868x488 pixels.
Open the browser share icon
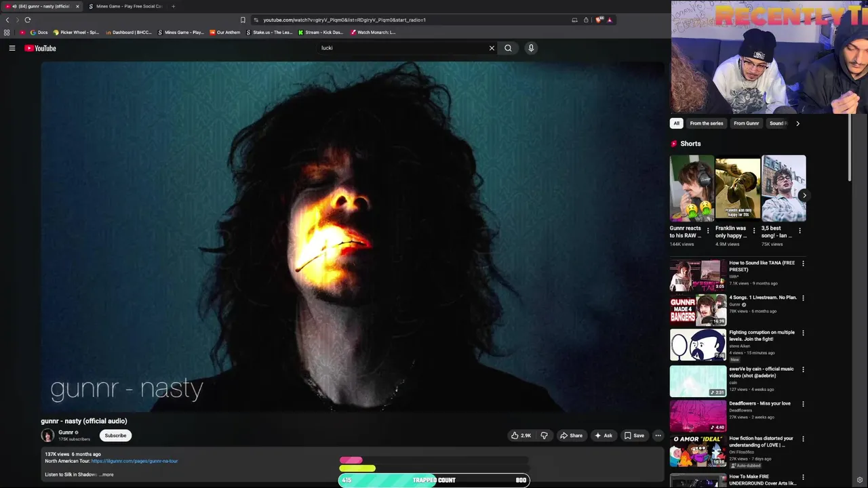point(586,20)
